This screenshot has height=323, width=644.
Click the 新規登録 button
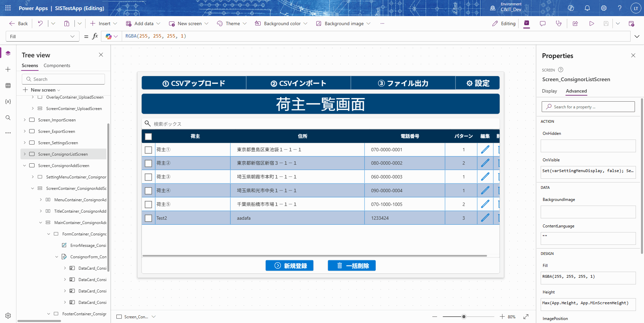289,266
